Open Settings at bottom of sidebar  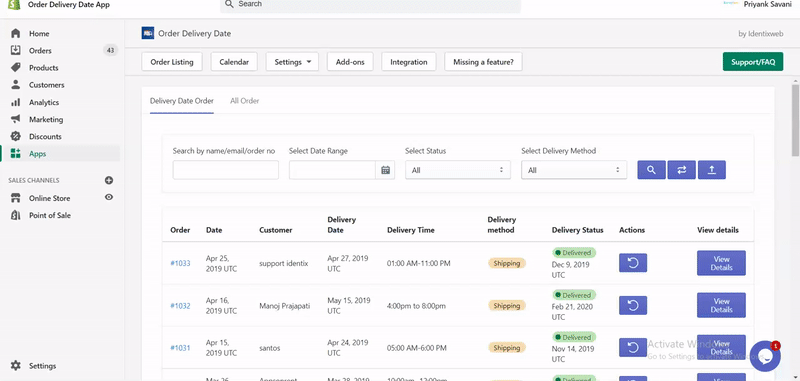42,366
